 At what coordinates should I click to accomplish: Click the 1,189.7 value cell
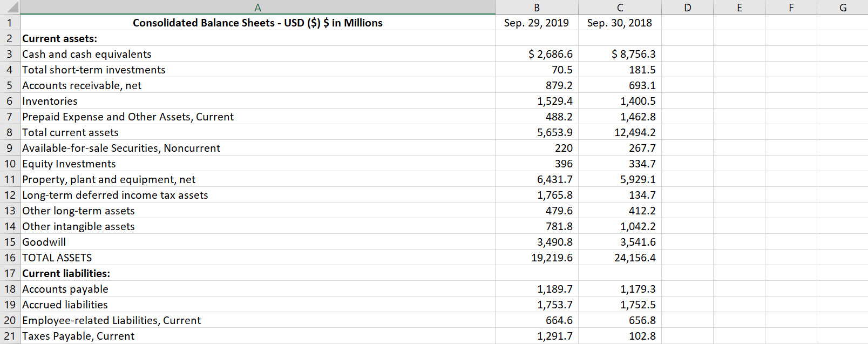(537, 289)
